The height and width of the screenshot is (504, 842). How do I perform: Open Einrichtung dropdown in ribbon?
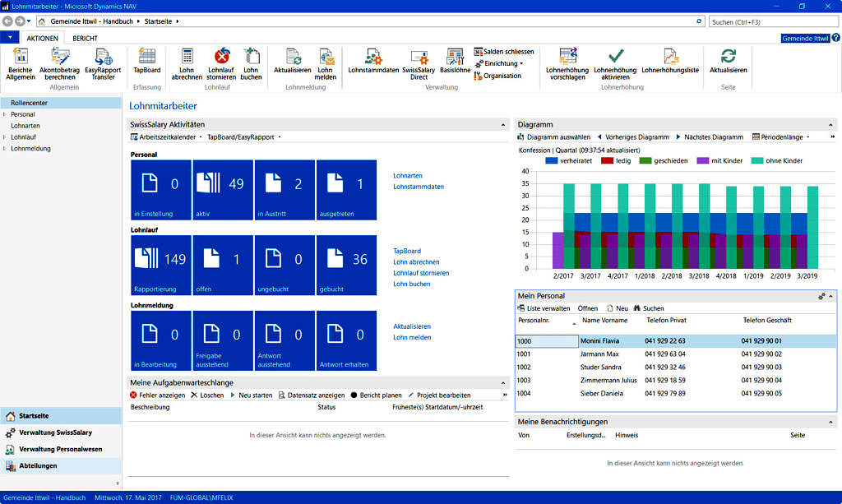click(499, 63)
